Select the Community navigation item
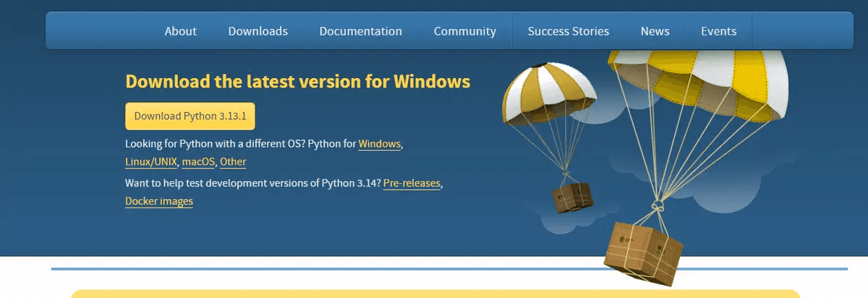The width and height of the screenshot is (868, 298). (x=464, y=31)
